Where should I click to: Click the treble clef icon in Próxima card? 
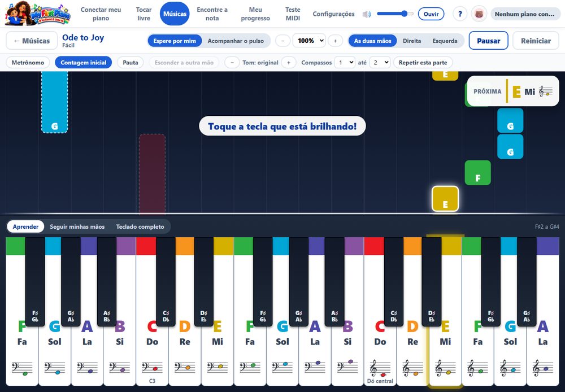tap(545, 92)
